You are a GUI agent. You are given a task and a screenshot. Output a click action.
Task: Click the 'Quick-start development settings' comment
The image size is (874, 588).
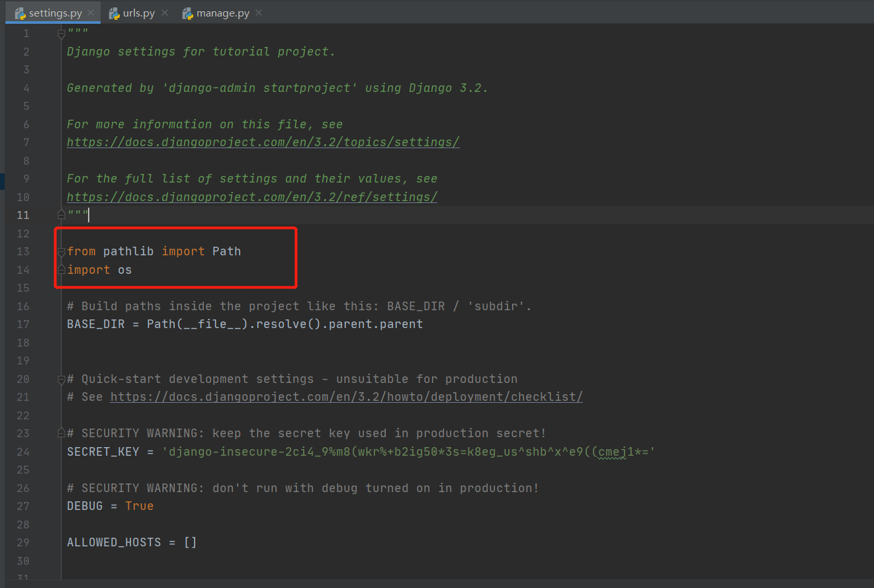[x=293, y=379]
